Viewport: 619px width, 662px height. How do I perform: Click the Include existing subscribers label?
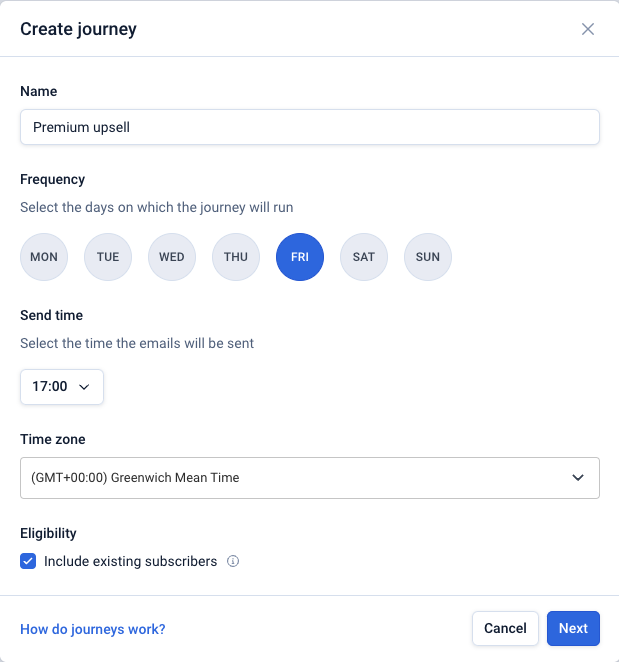point(130,562)
